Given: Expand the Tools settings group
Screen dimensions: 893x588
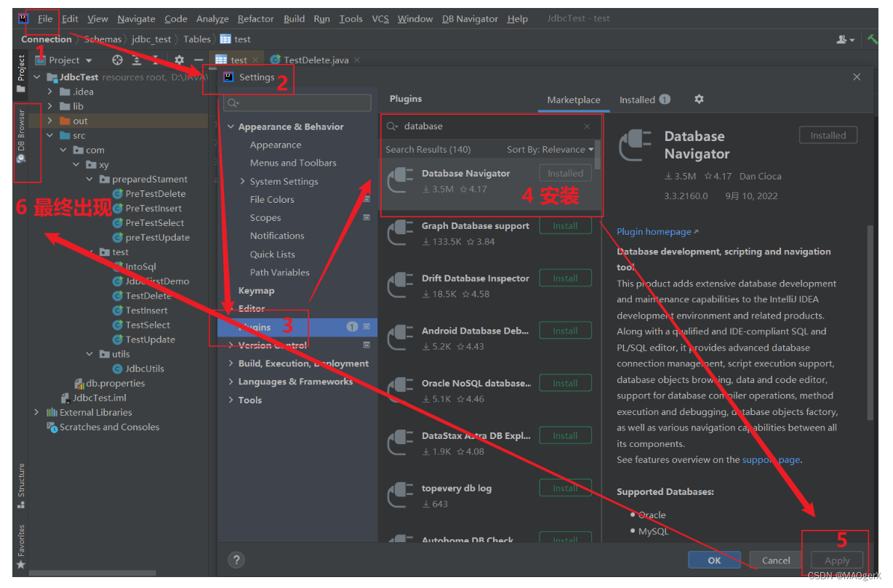Looking at the screenshot, I should (231, 400).
